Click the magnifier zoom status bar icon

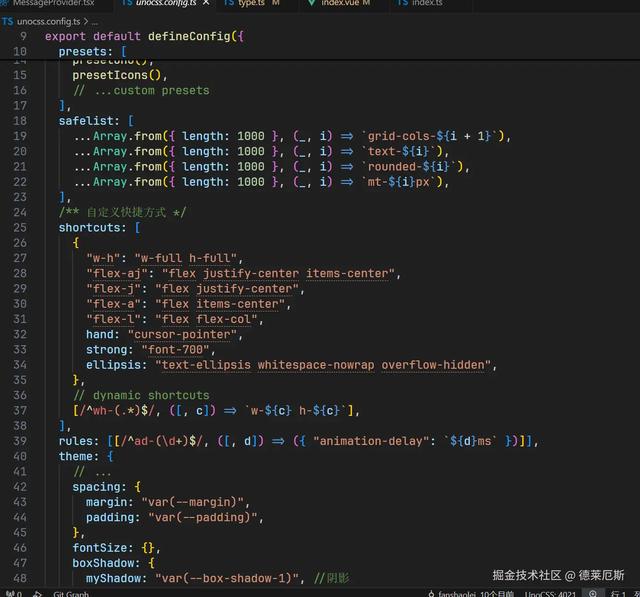593,593
